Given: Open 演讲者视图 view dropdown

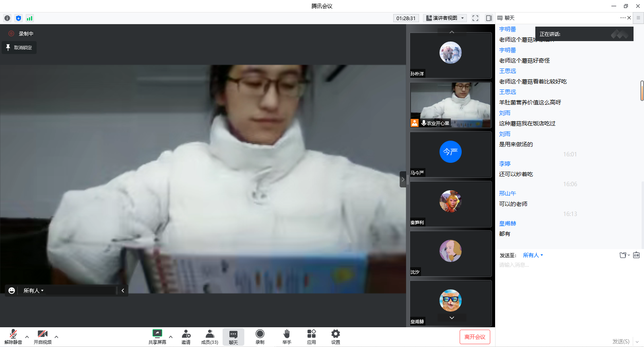Looking at the screenshot, I should click(445, 18).
